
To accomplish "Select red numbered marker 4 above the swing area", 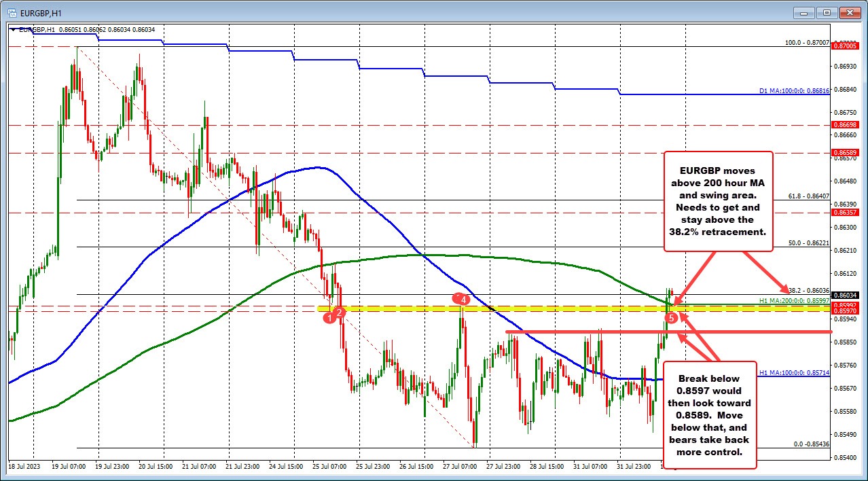I will (462, 299).
